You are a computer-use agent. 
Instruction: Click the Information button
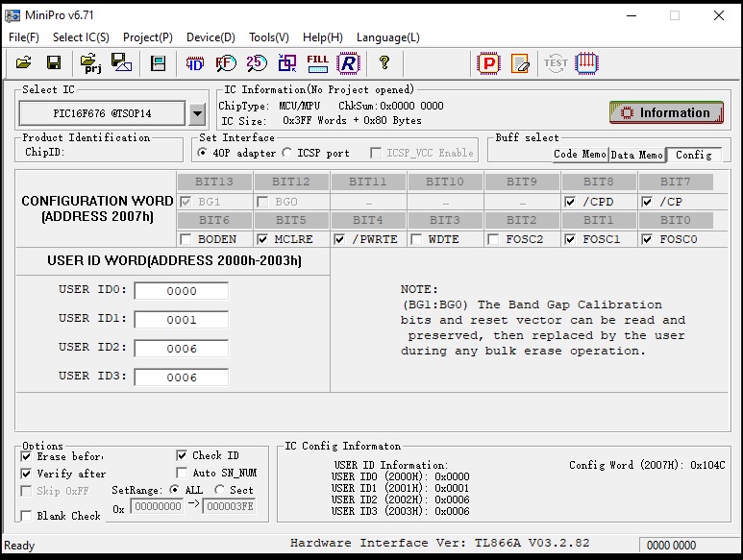[665, 112]
